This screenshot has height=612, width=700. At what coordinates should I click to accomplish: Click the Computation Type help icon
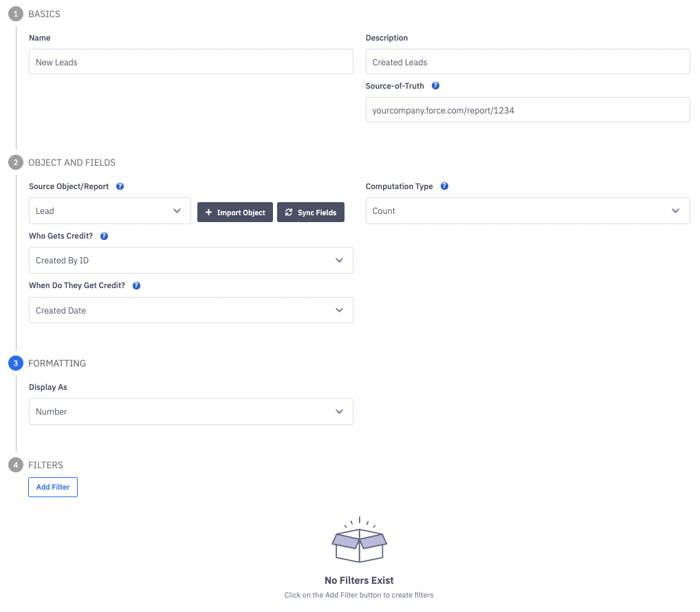coord(444,186)
